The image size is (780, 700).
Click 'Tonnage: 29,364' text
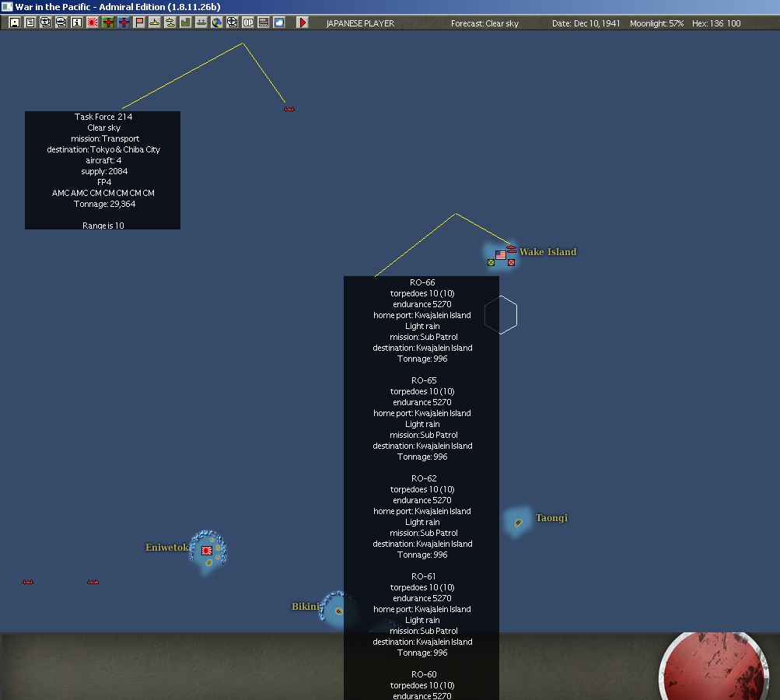coord(104,204)
